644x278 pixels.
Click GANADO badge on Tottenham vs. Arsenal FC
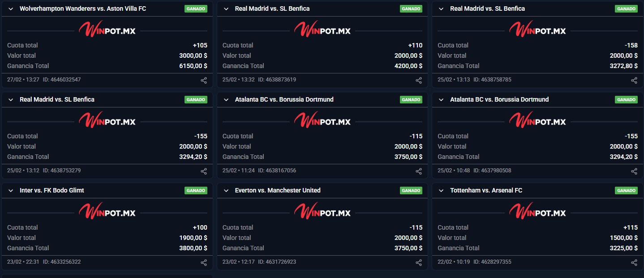(626, 191)
